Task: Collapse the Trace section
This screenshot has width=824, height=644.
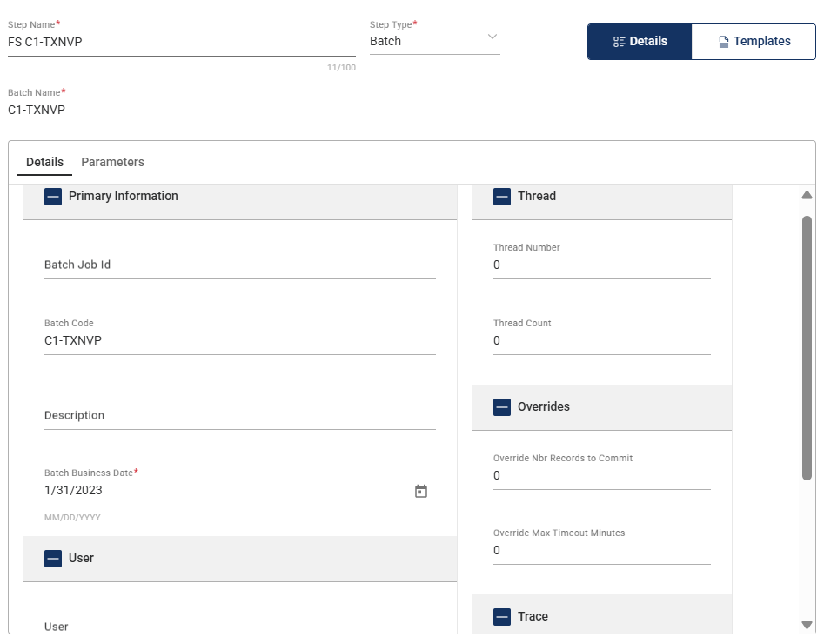Action: [x=502, y=617]
